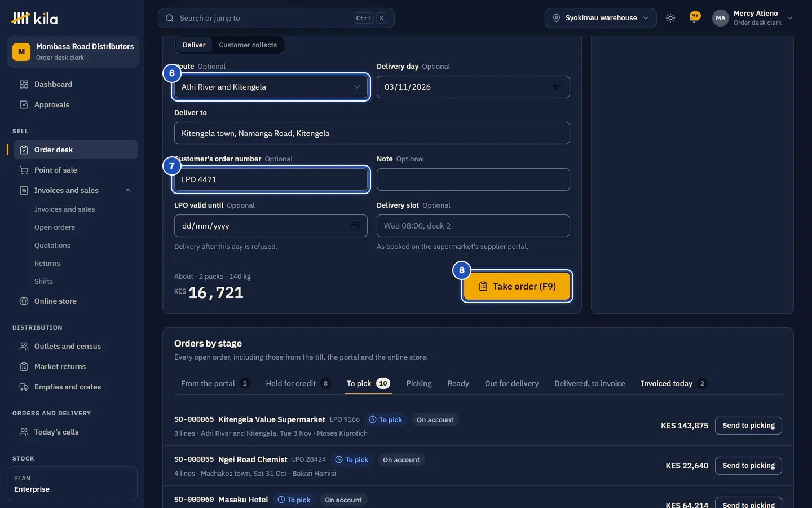Viewport: 812px width, 508px height.
Task: Click the Deliver to address field
Action: point(372,133)
